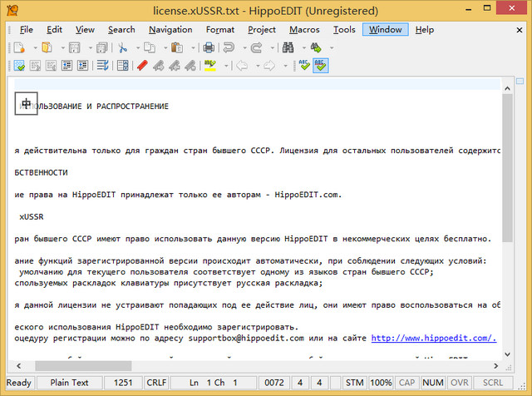532x396 pixels.
Task: Open the Macros menu
Action: (x=304, y=29)
